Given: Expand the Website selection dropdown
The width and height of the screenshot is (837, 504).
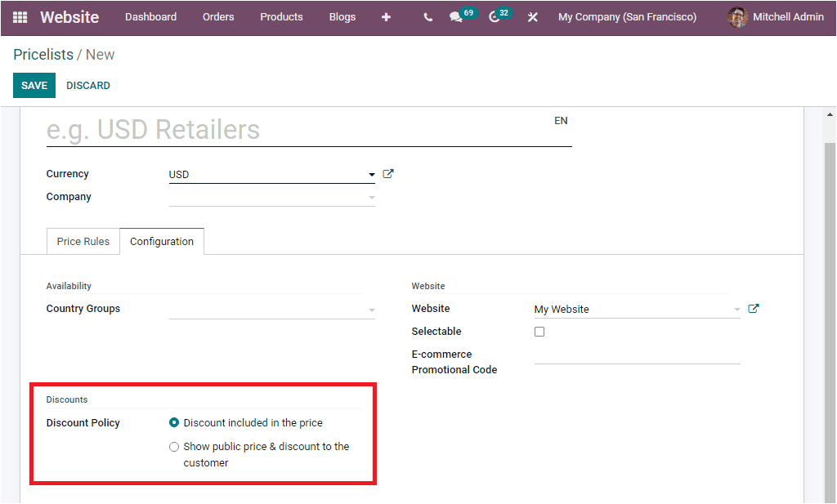Looking at the screenshot, I should pyautogui.click(x=734, y=309).
